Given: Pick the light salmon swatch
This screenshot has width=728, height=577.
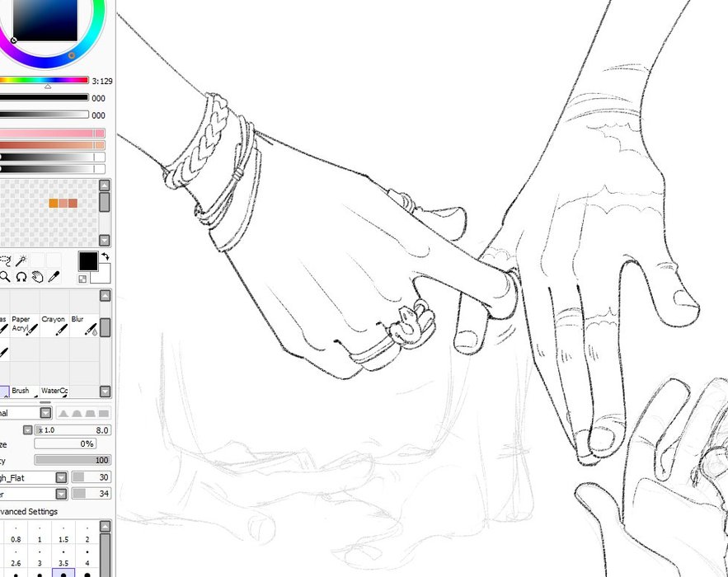Looking at the screenshot, I should coord(63,204).
